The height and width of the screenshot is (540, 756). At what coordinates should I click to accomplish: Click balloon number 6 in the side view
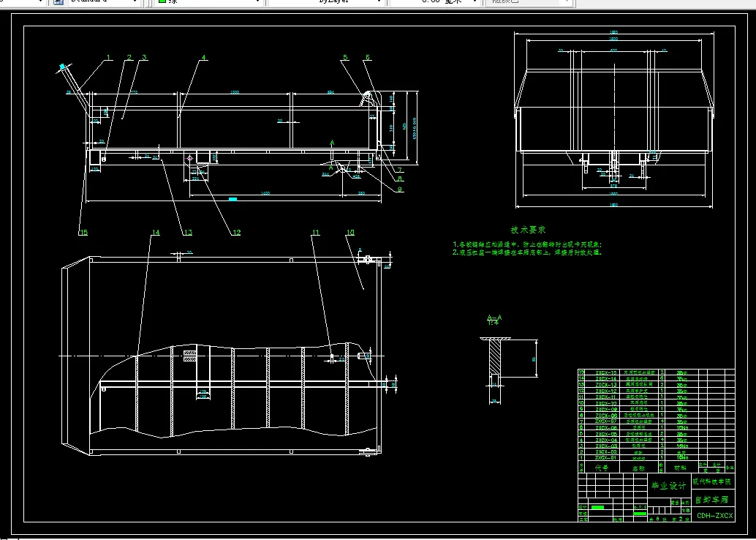pyautogui.click(x=367, y=57)
